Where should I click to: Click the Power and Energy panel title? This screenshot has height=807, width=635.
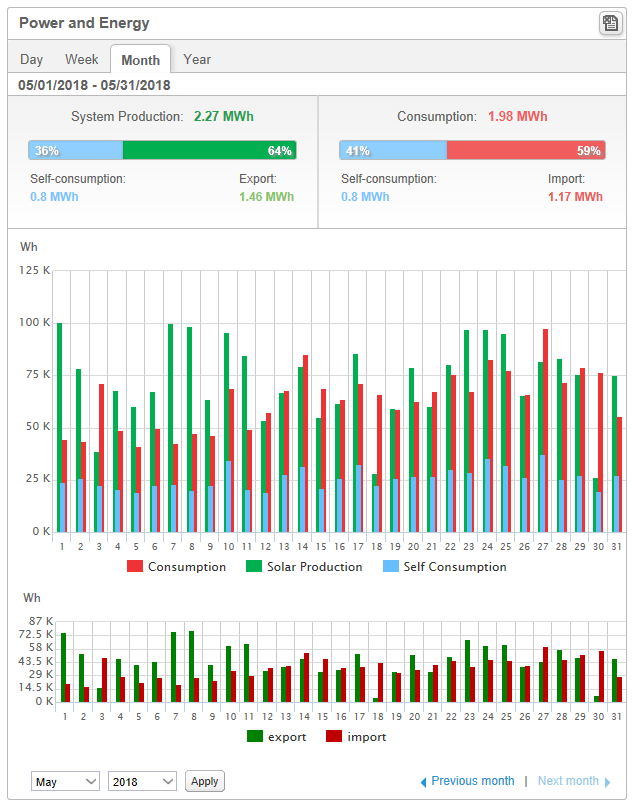tap(84, 23)
